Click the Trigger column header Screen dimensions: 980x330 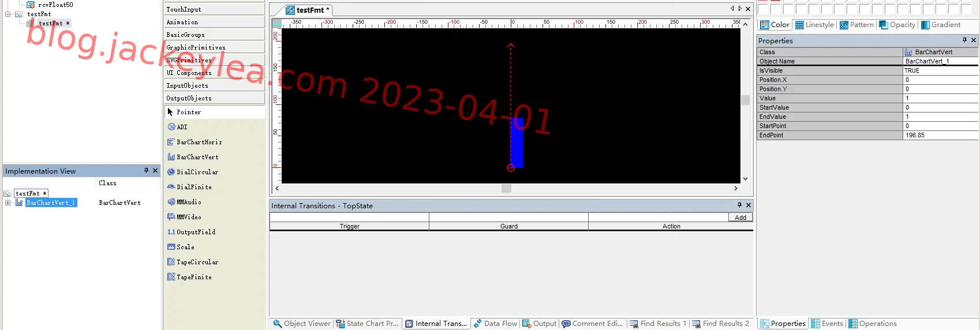click(349, 226)
